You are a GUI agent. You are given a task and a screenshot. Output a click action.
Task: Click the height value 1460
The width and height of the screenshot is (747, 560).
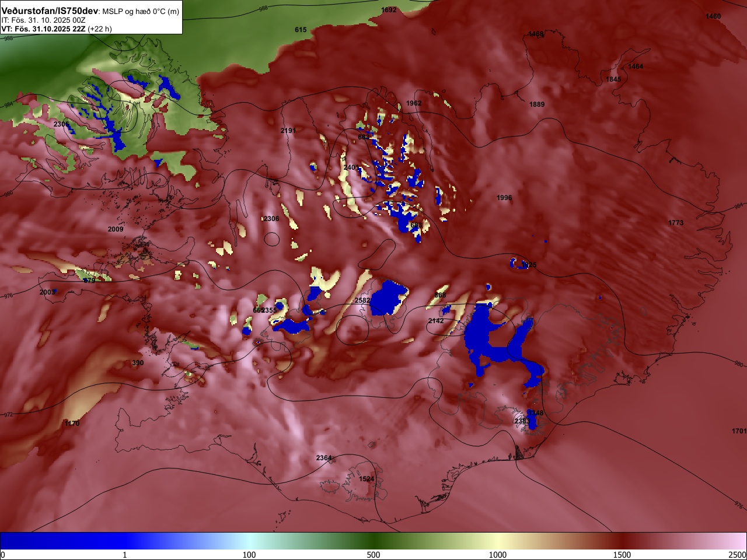coord(713,16)
